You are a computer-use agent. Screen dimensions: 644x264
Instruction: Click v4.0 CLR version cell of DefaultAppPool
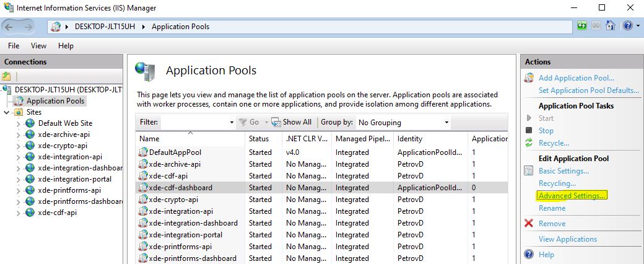293,152
